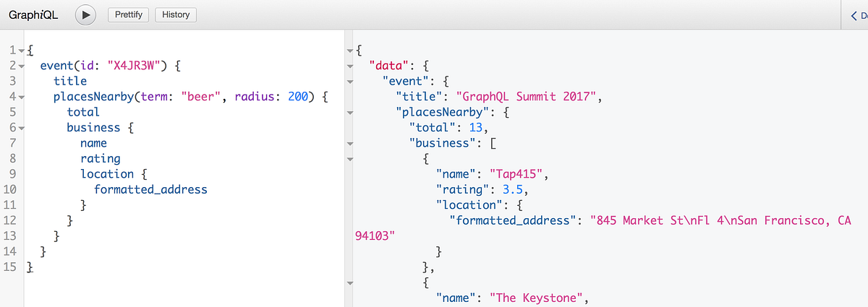Open the Docs panel chevron at top right
The width and height of the screenshot is (868, 307).
click(854, 14)
